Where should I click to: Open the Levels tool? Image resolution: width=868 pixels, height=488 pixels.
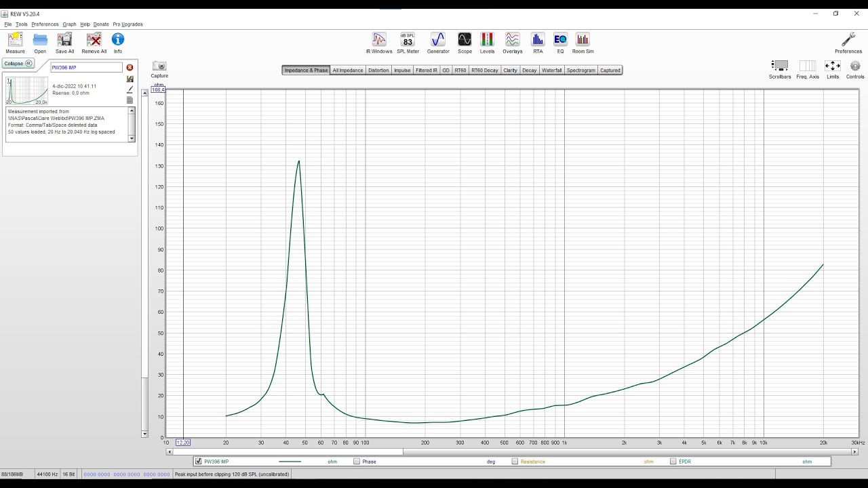487,39
